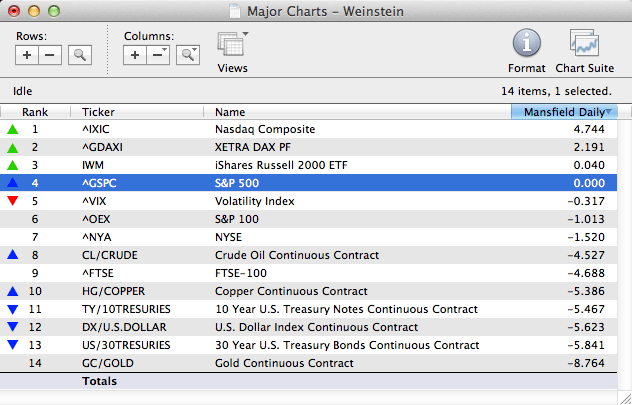Sort by the Mansfield Daily column header

coord(565,112)
